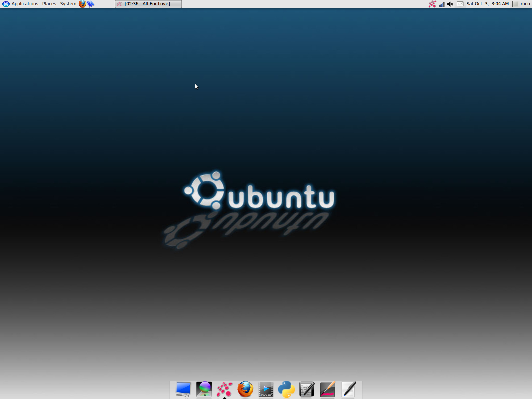Image resolution: width=532 pixels, height=399 pixels.
Task: Restore the '[02:36 - All For Love]' window
Action: tap(148, 4)
